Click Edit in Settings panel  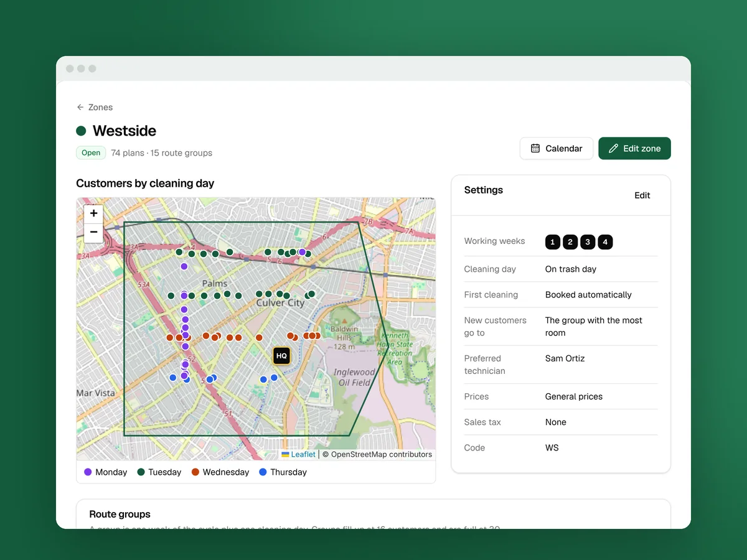click(x=642, y=195)
